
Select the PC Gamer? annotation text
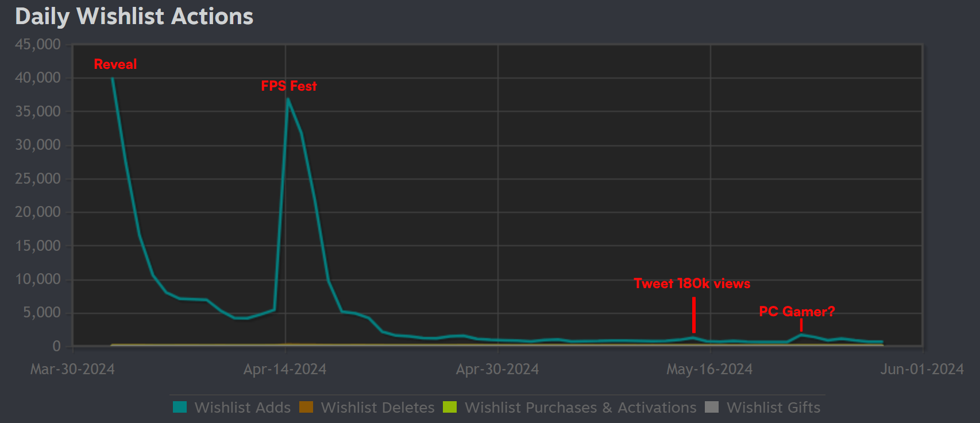tap(797, 312)
